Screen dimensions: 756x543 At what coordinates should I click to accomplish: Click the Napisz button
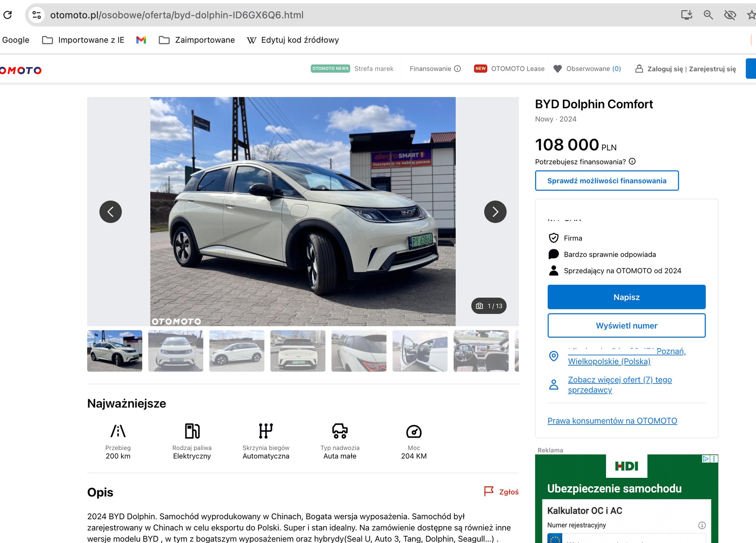[626, 297]
